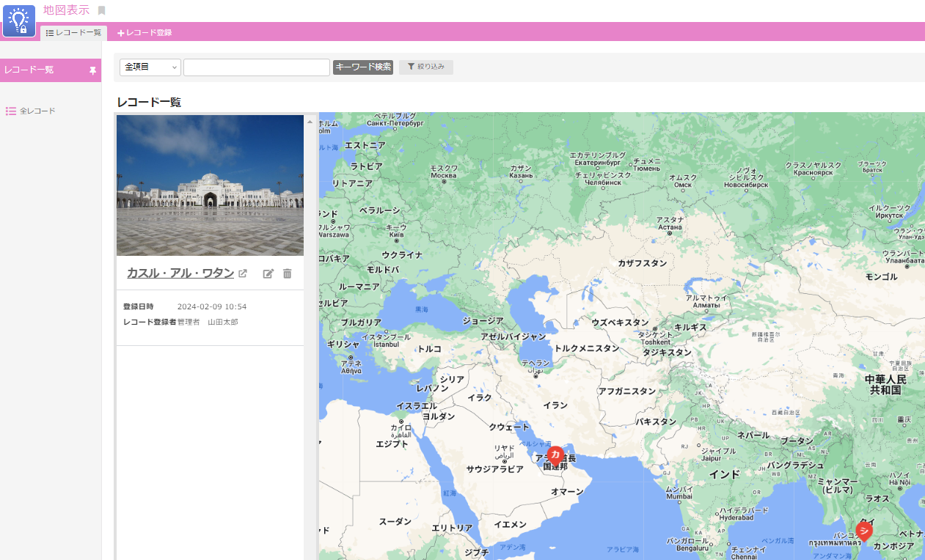Click the edit pencil icon for record
The width and height of the screenshot is (925, 560).
[268, 273]
